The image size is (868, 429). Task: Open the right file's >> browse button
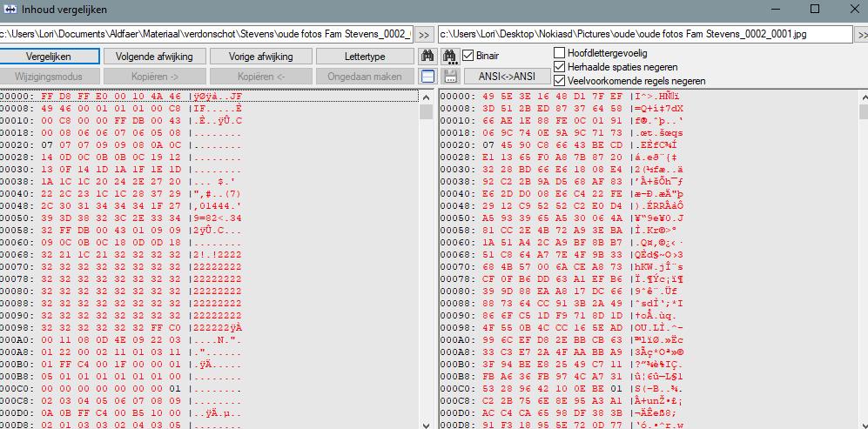point(863,35)
